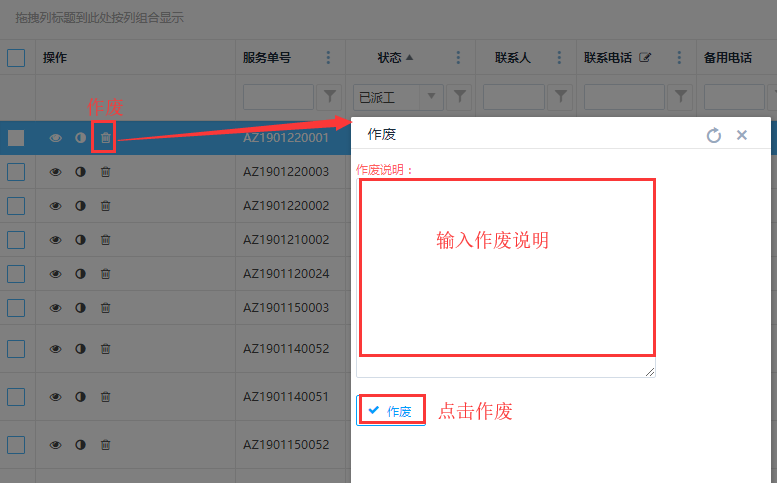The height and width of the screenshot is (483, 777).
Task: Sort by the 状态 column header
Action: pyautogui.click(x=395, y=58)
